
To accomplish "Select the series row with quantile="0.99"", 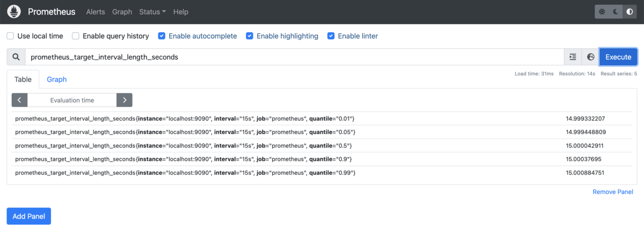I will 322,173.
